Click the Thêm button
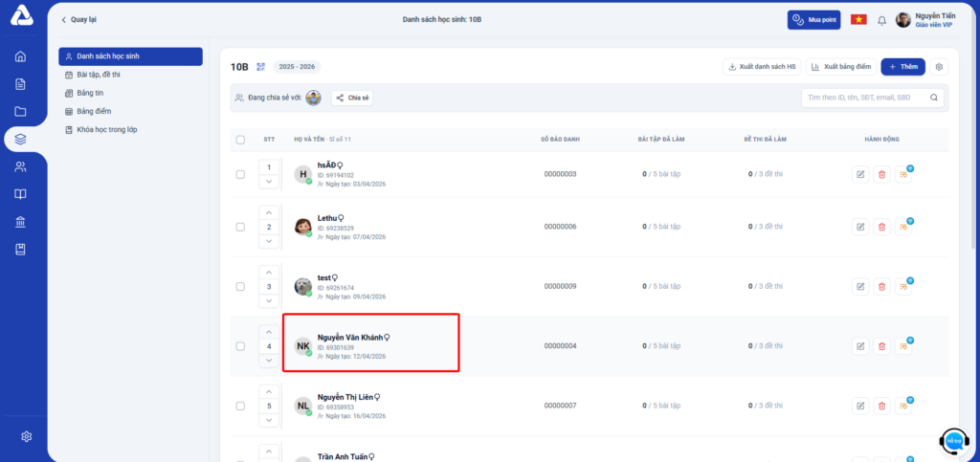This screenshot has height=462, width=980. coord(903,67)
